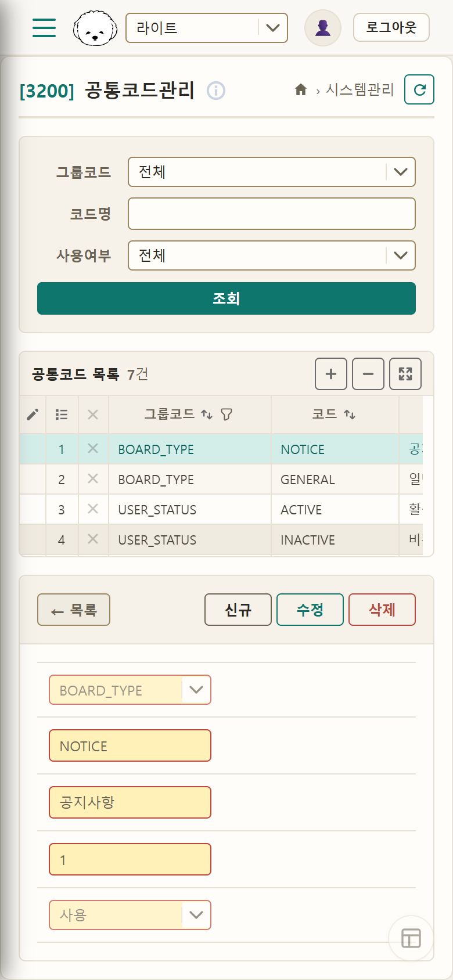Open the 라이트 theme dropdown
Screen dimensions: 453x980
click(207, 28)
